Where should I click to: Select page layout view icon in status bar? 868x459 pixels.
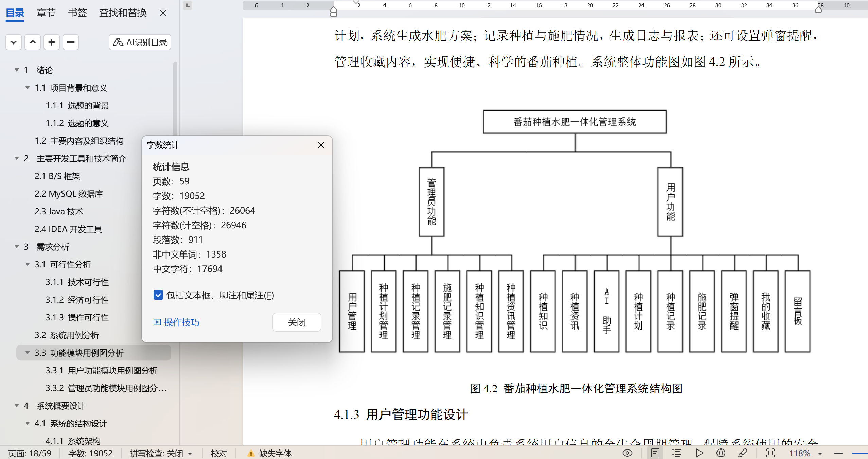click(655, 453)
